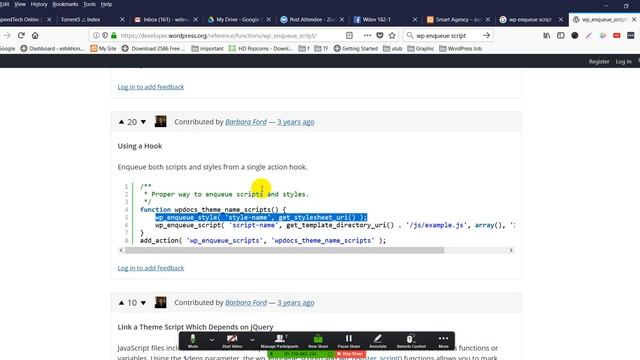Open 3 years ago link on 20-vote note
640x360 pixels.
[296, 122]
